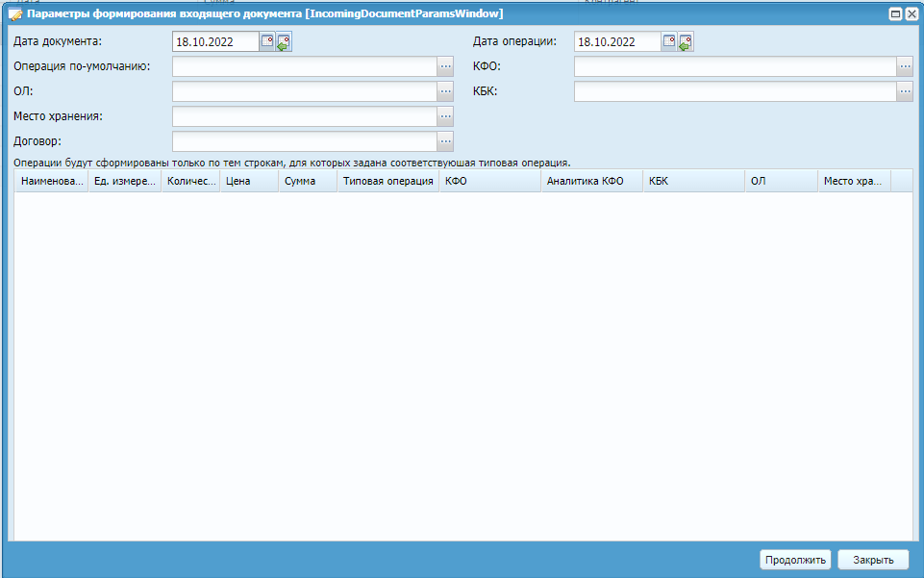
Task: Sort by Типовая операция column header
Action: 388,182
